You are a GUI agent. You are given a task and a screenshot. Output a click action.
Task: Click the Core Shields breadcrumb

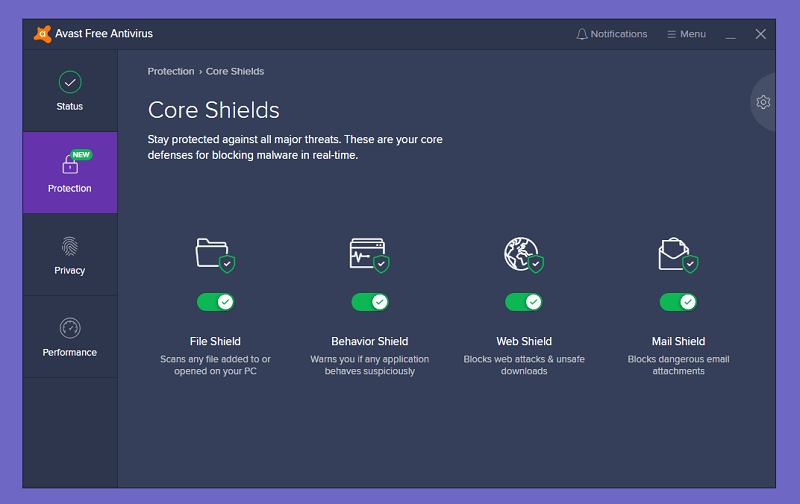235,71
